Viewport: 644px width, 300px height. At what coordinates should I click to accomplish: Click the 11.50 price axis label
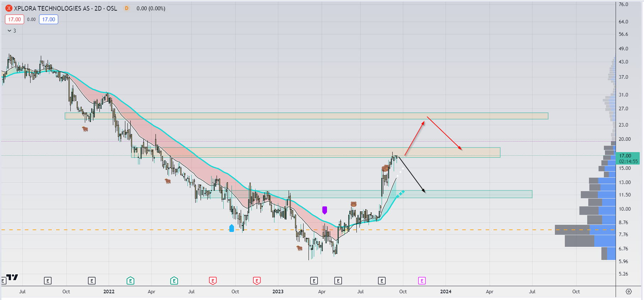tap(625, 195)
